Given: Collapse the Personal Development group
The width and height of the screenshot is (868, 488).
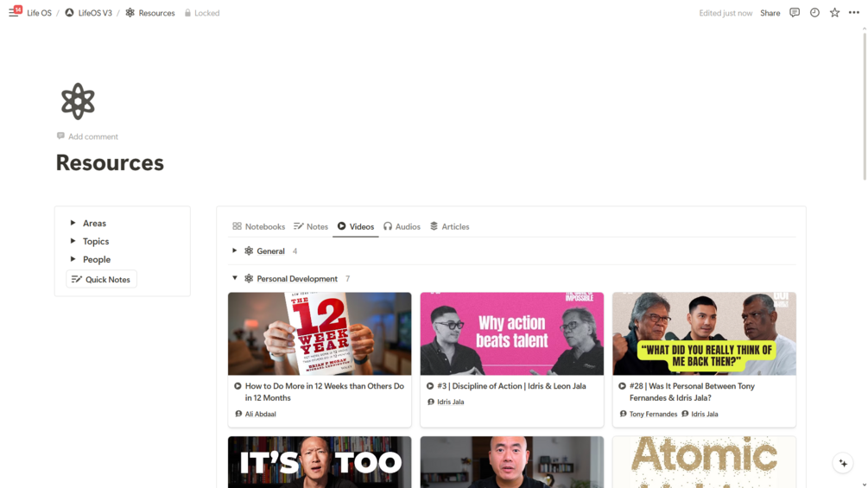Looking at the screenshot, I should pyautogui.click(x=235, y=278).
